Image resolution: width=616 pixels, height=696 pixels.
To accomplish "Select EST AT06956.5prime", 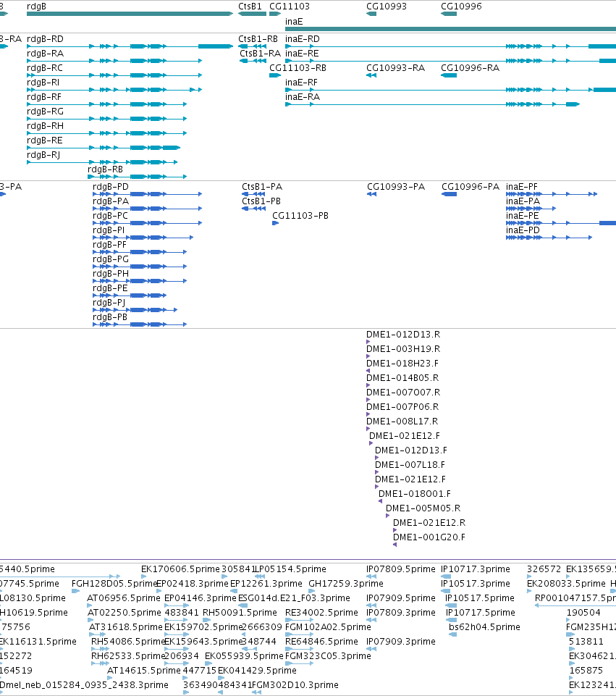I will click(124, 598).
